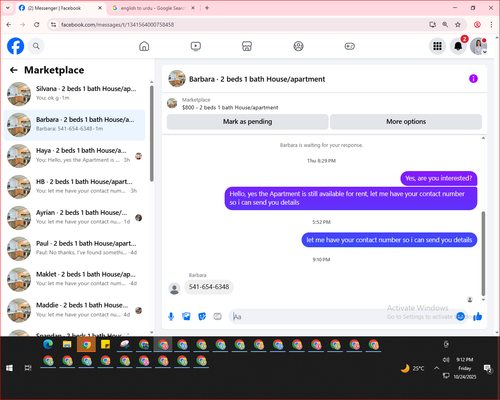Close the Google Search browser tab
500x400 pixels.
point(193,8)
